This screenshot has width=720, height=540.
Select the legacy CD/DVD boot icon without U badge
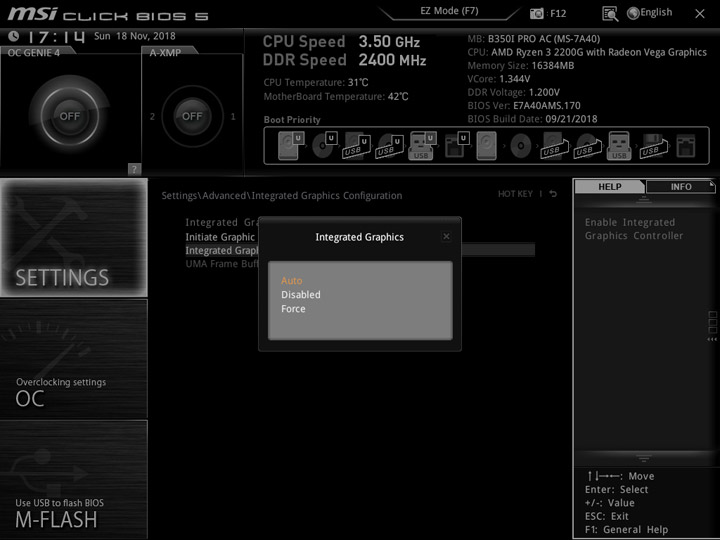coord(521,146)
